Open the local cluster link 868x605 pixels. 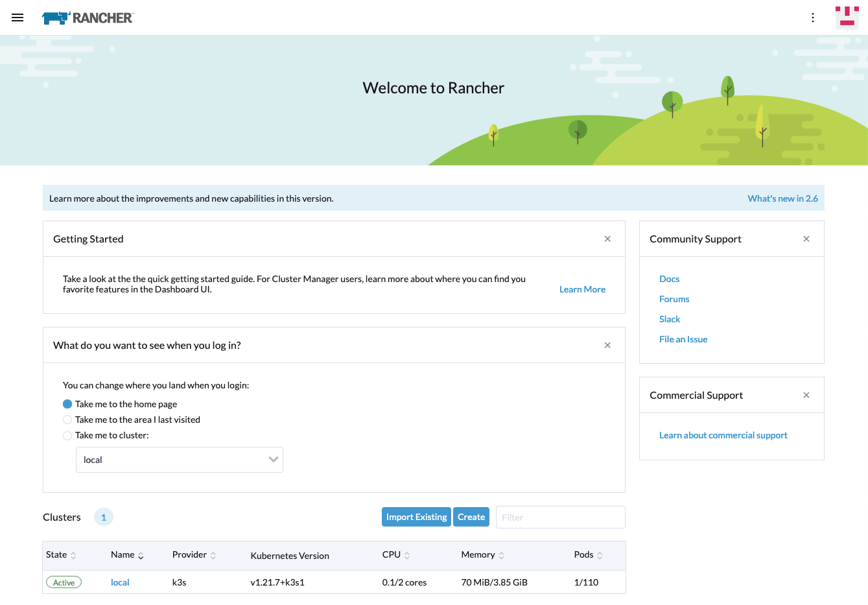(x=120, y=582)
